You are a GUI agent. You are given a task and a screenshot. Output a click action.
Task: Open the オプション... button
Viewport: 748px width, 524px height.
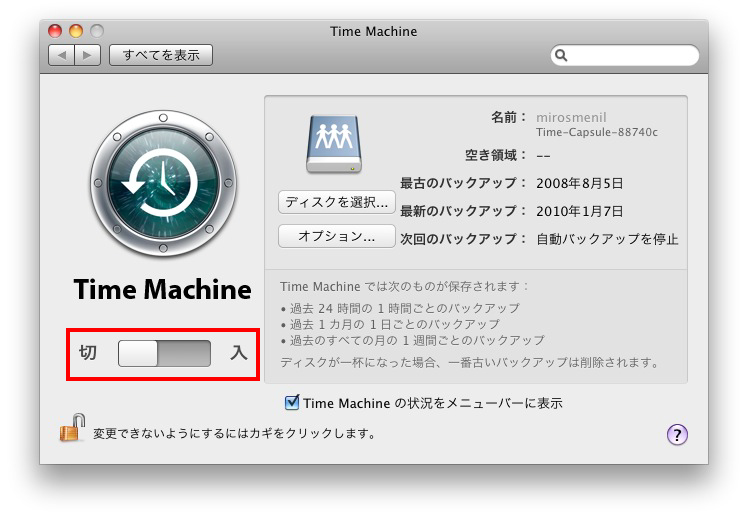click(337, 236)
